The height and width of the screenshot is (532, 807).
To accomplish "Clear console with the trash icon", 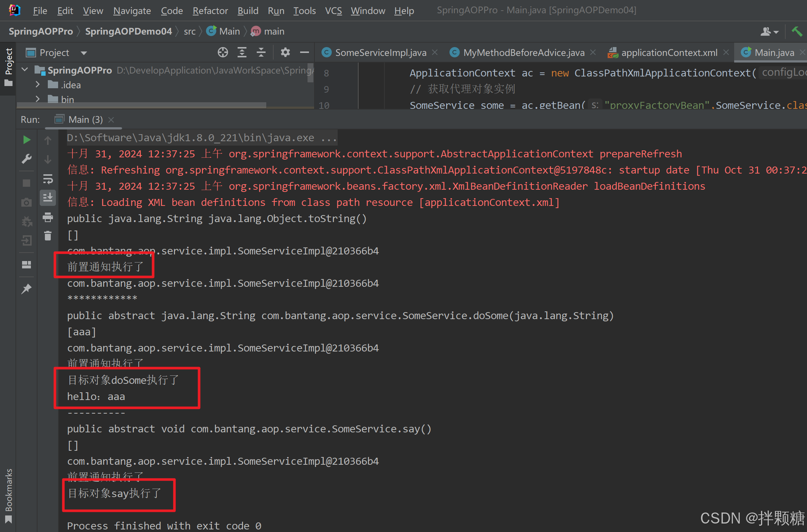I will click(x=48, y=236).
